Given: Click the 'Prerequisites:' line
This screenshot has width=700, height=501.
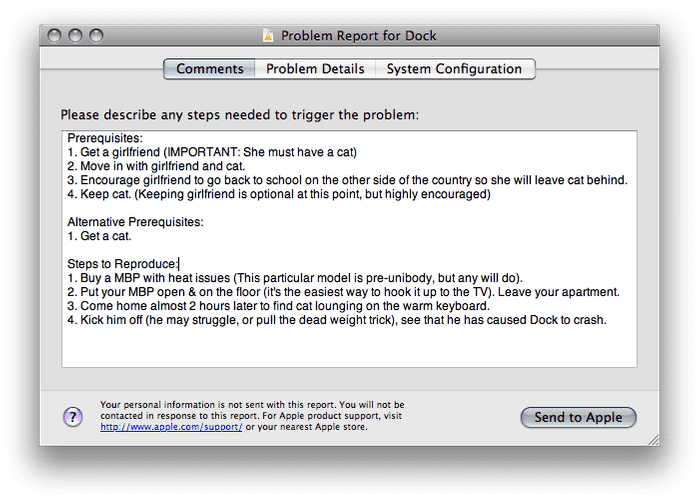Looking at the screenshot, I should [105, 138].
